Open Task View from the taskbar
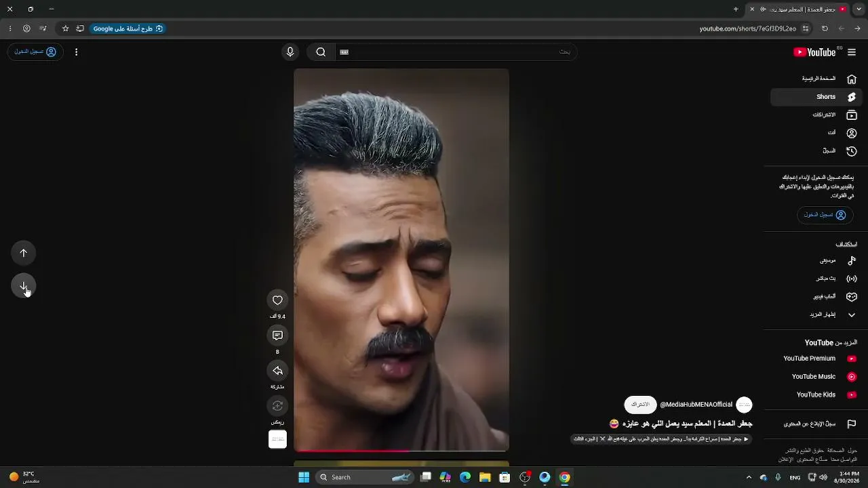 pyautogui.click(x=426, y=477)
